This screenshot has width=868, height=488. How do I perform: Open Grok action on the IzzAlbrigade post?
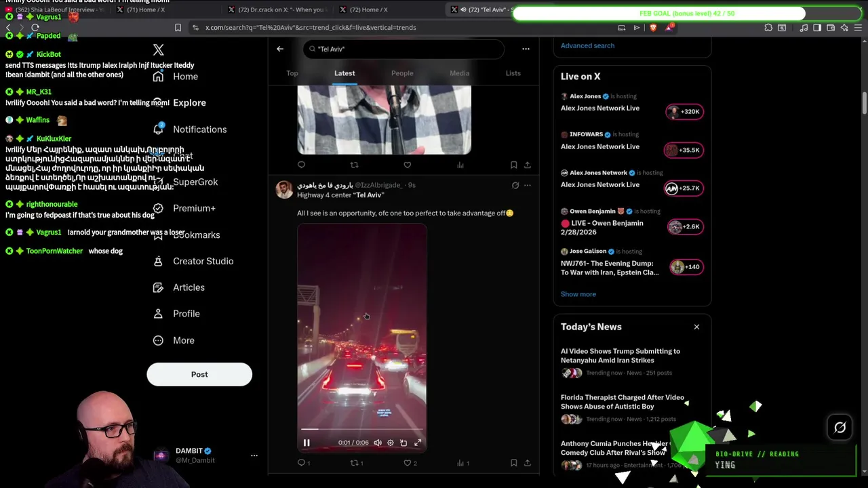515,185
